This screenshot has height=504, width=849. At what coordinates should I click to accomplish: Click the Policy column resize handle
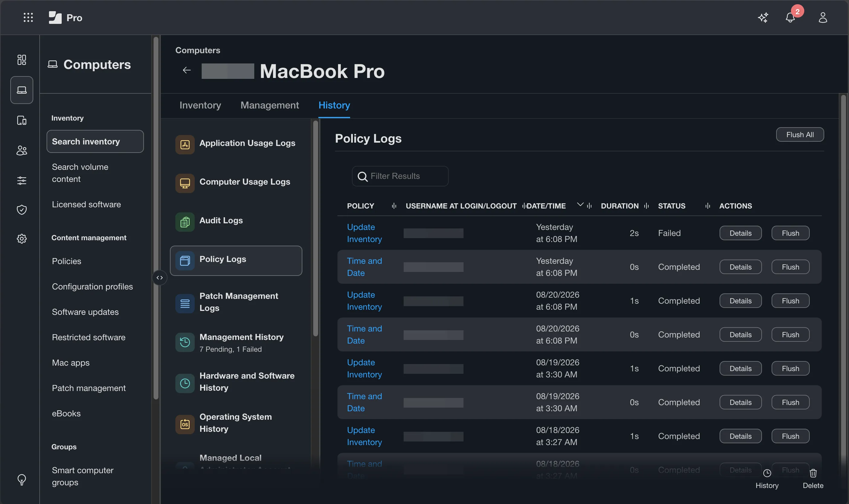coord(394,206)
